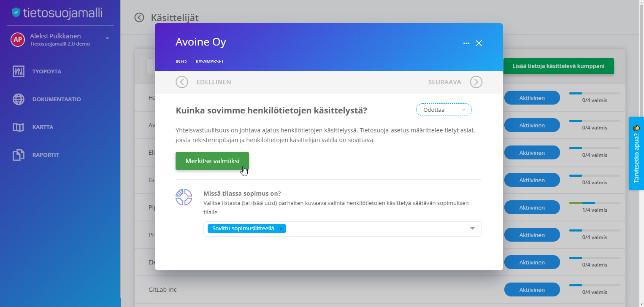Screen dimensions: 644x307
Task: Click the Merkitse valmiiksi button
Action: [x=212, y=161]
